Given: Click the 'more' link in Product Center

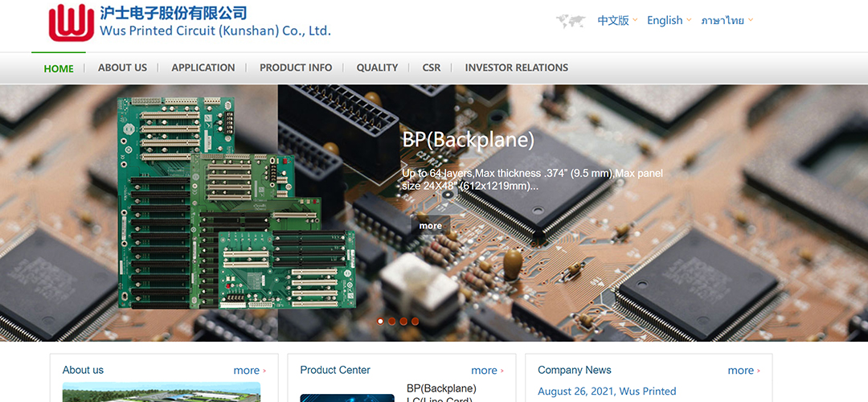Looking at the screenshot, I should [487, 371].
